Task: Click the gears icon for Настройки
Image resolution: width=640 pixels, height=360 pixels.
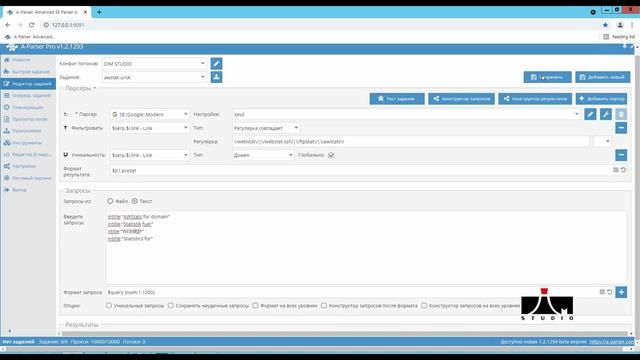Action: (7, 166)
